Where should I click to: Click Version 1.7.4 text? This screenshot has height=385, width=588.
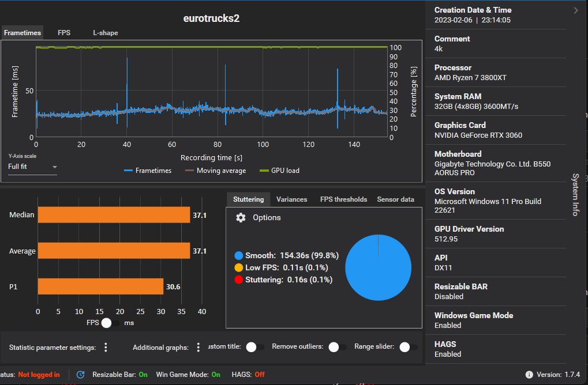[x=559, y=375]
